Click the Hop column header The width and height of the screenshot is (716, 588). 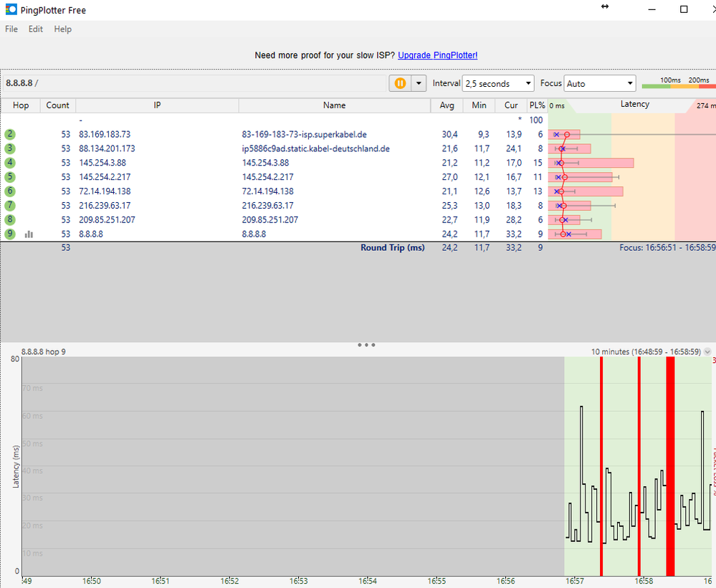click(x=21, y=105)
